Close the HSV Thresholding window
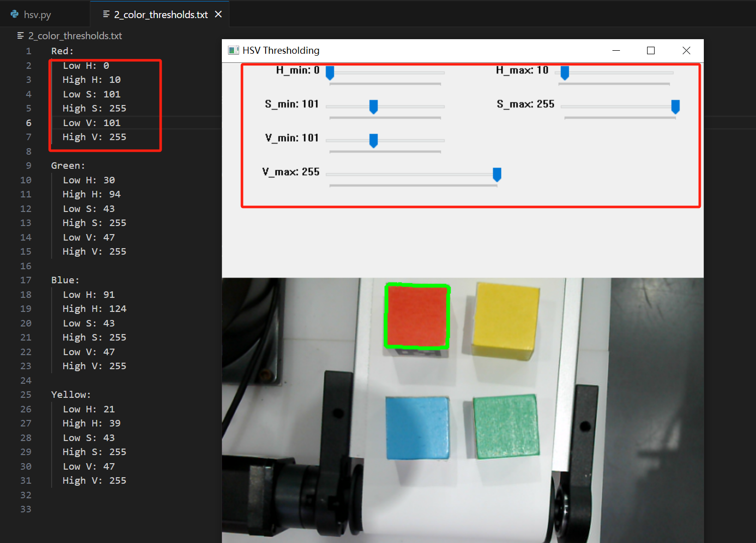The width and height of the screenshot is (756, 543). pos(686,50)
